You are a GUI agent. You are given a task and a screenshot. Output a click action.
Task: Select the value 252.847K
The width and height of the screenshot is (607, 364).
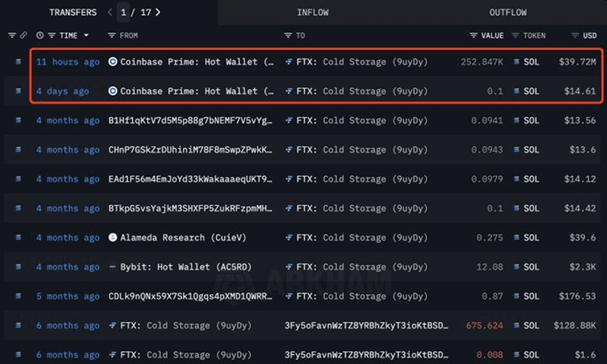pos(482,62)
